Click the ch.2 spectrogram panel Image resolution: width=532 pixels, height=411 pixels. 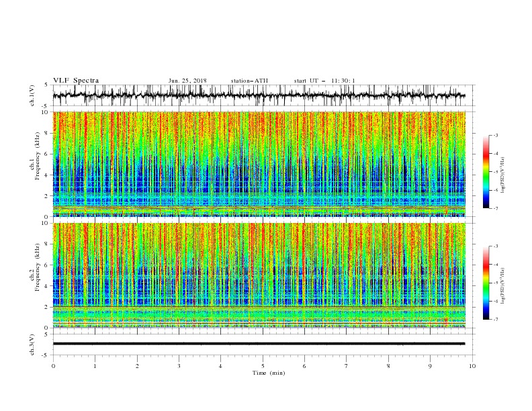tap(259, 275)
